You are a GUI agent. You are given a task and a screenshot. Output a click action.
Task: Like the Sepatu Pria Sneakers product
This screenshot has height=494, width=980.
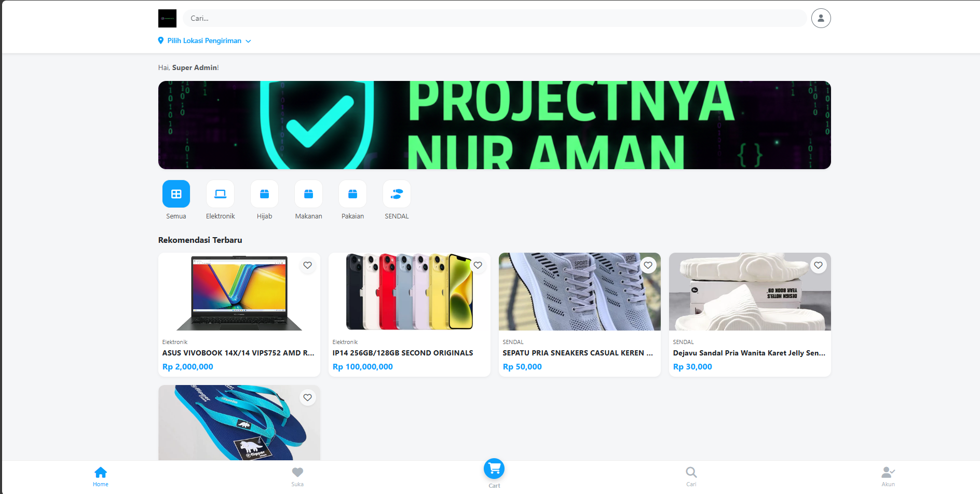[x=648, y=265]
